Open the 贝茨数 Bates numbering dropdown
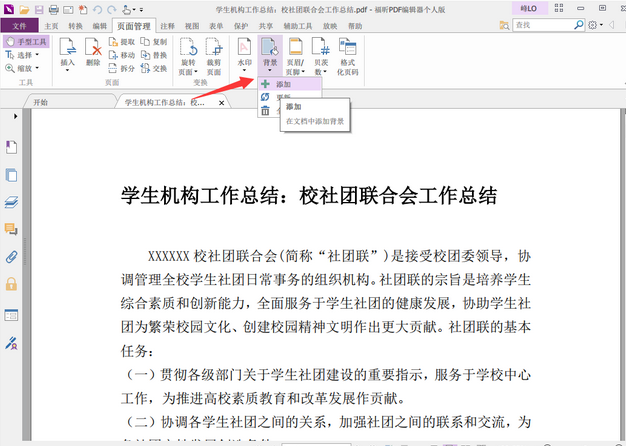This screenshot has width=626, height=446. (x=321, y=57)
